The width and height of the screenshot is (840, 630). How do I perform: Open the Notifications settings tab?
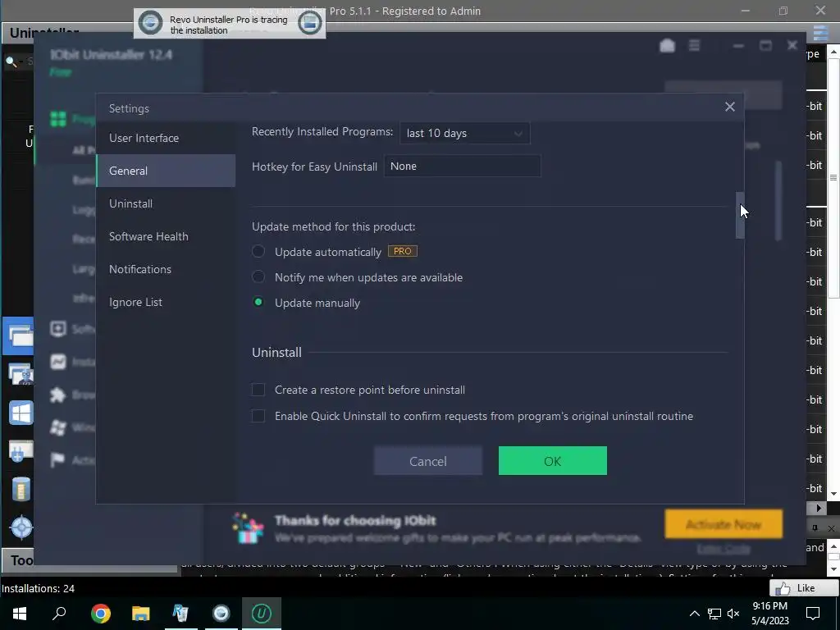[x=166, y=269]
